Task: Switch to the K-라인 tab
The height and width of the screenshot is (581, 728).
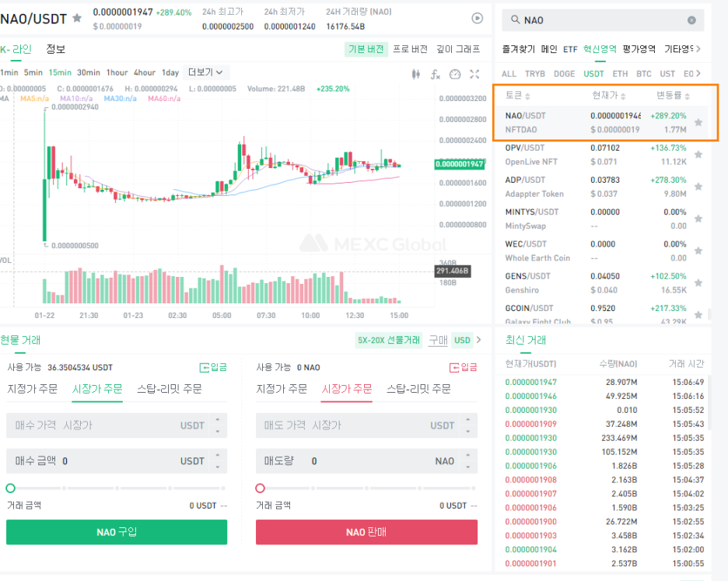Action: coord(16,49)
